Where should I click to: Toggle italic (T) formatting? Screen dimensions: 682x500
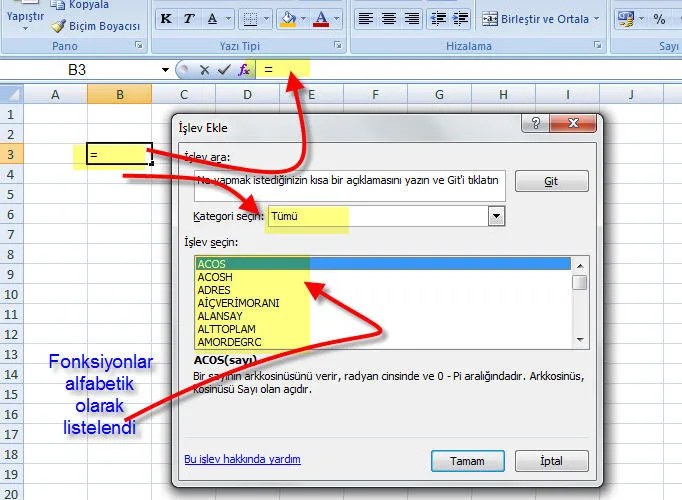(x=189, y=18)
